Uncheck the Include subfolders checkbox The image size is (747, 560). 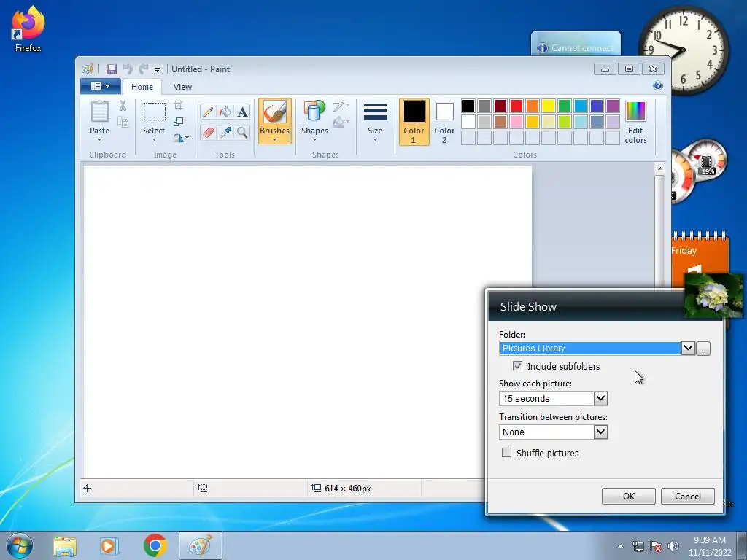pos(517,366)
